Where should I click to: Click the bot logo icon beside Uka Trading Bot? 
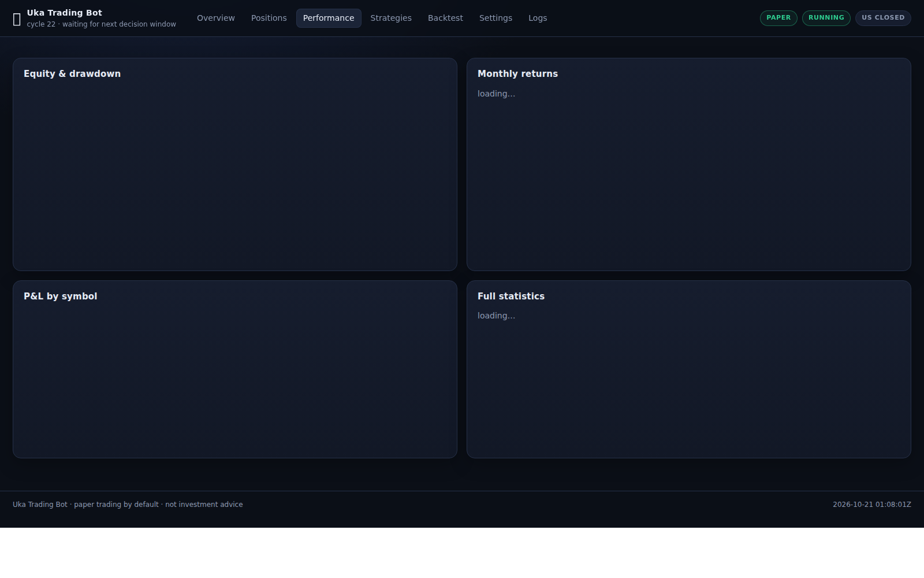pyautogui.click(x=17, y=19)
